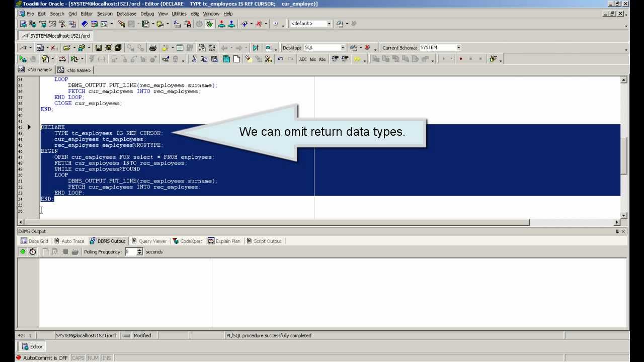Click the indent lines icon
Screen dimensions: 644x362
pyautogui.click(x=335, y=59)
